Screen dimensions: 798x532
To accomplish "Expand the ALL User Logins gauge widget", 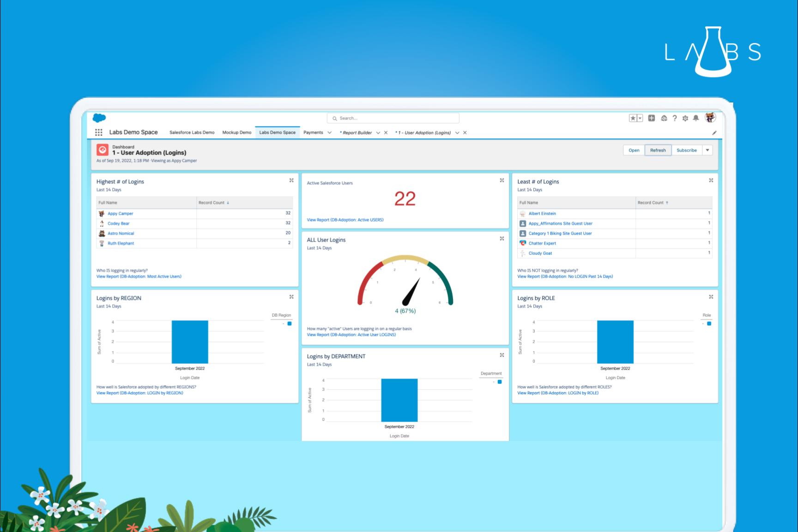I will pos(502,239).
